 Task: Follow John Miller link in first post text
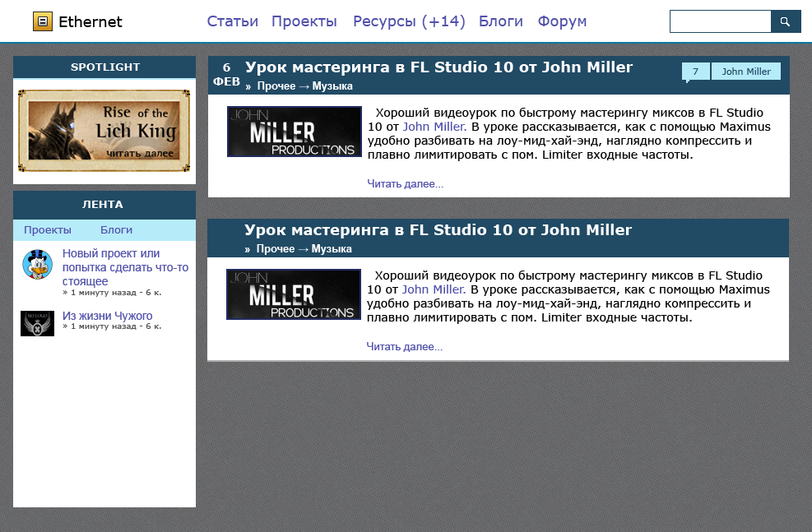point(434,127)
